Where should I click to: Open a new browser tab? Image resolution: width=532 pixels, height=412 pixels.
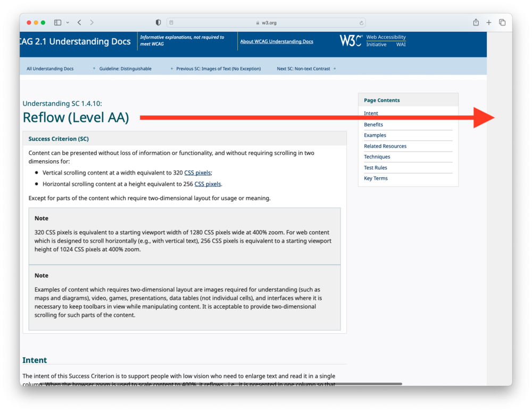point(488,22)
